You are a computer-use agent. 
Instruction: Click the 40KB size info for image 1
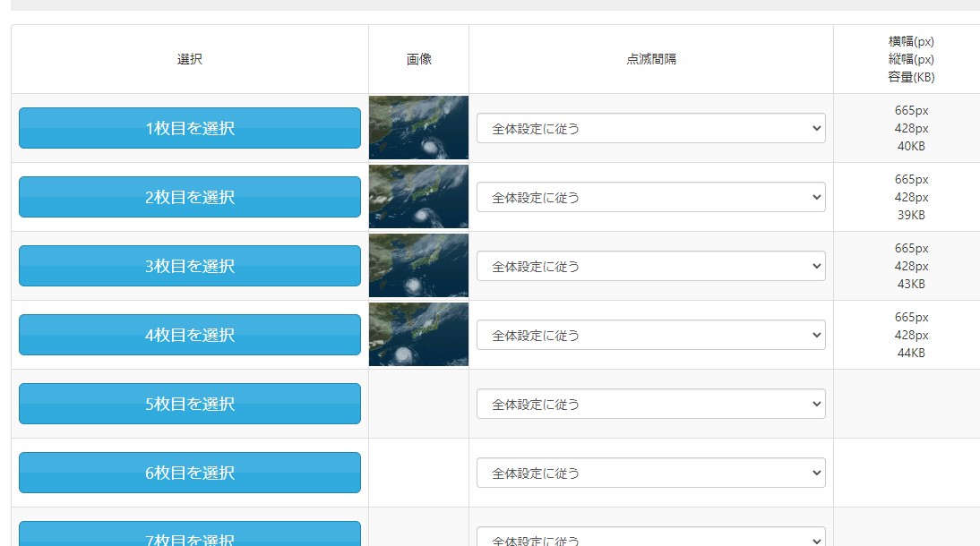(911, 147)
